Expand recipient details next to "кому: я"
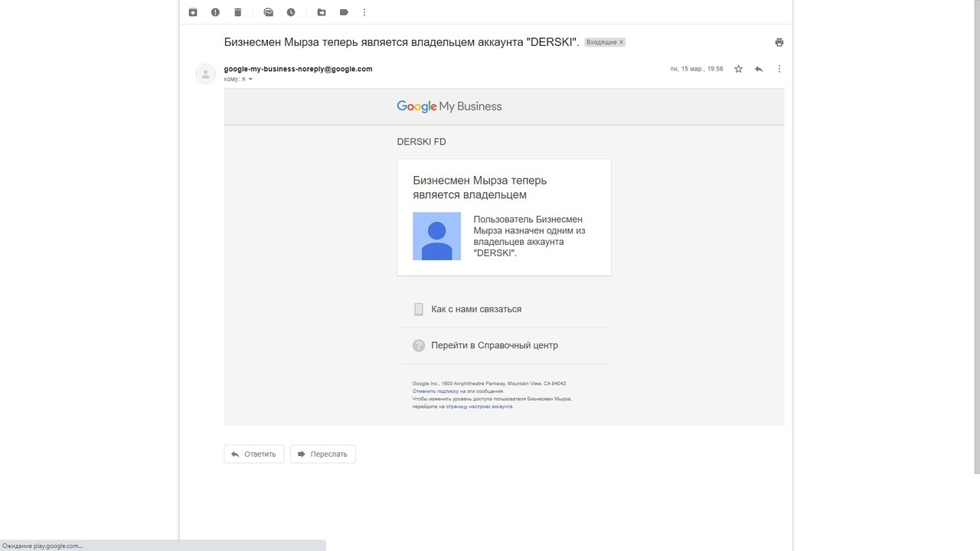This screenshot has width=980, height=551. [x=250, y=80]
